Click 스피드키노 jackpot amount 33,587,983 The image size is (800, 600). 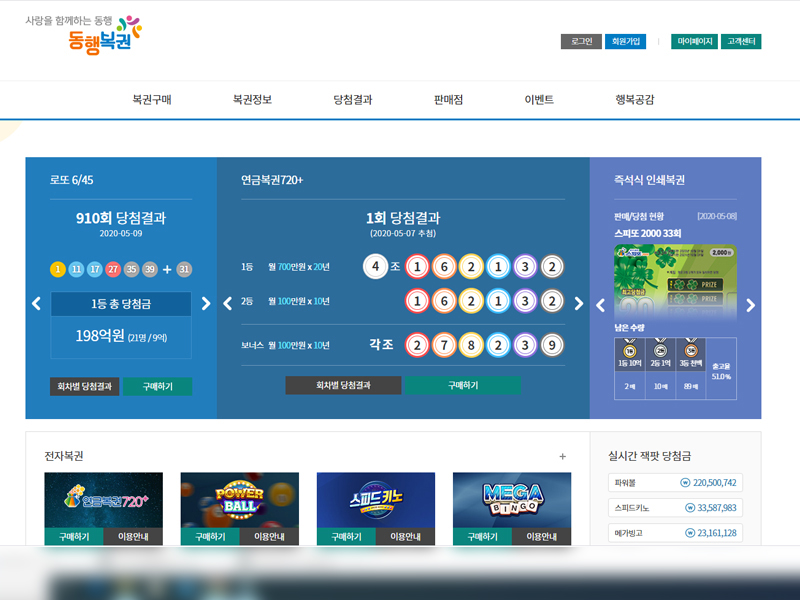717,508
